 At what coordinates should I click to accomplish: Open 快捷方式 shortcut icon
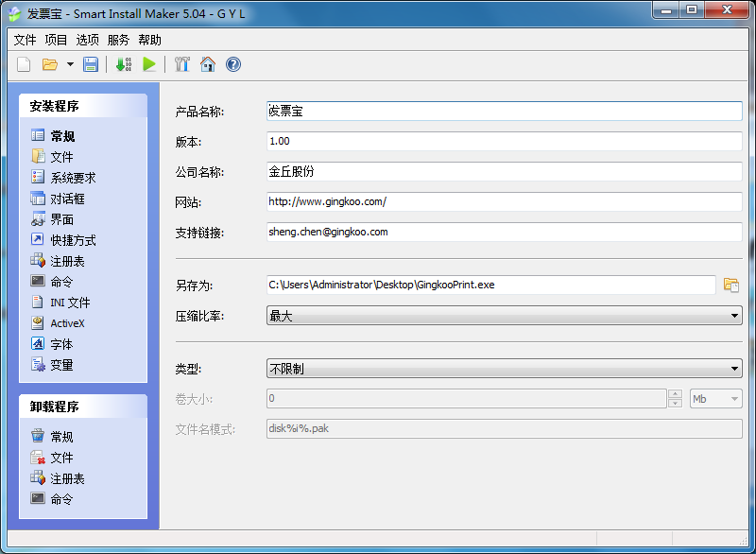coord(38,239)
